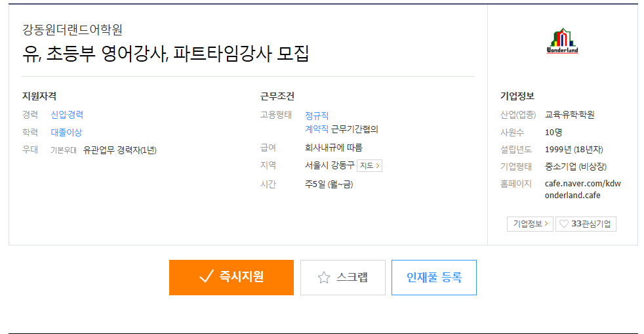Click the Wonderland company logo

point(562,41)
